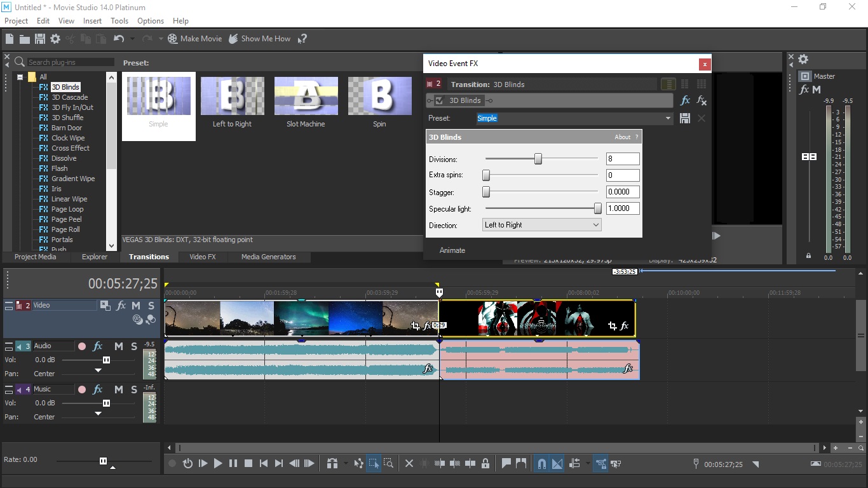868x488 pixels.
Task: Undo the last action in main toolbar
Action: click(118, 39)
